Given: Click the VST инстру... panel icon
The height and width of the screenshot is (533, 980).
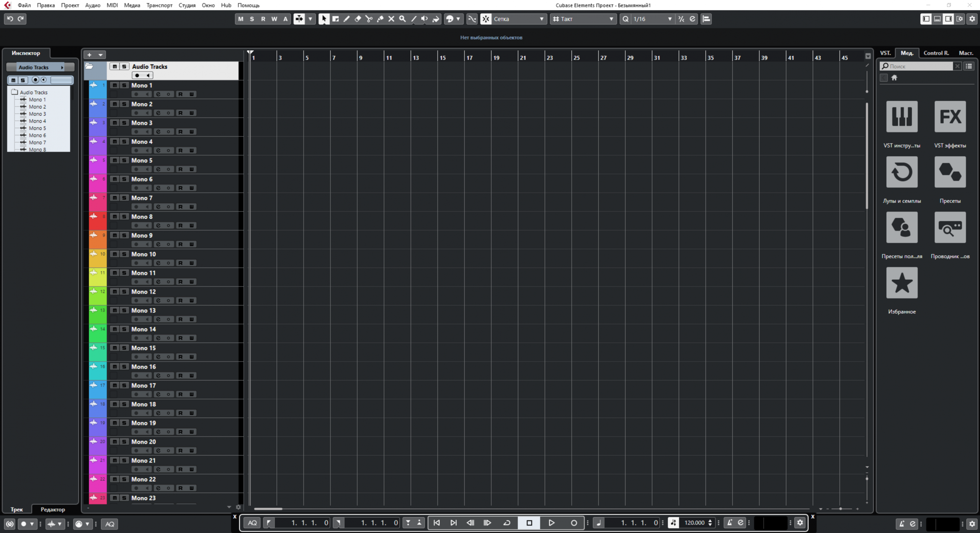Looking at the screenshot, I should coord(902,117).
